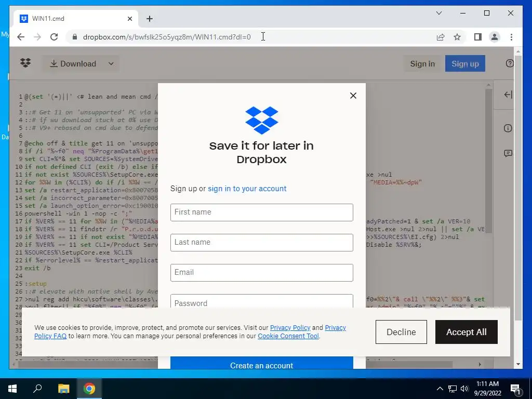532x399 pixels.
Task: Show hidden tray icons chevron
Action: [440, 389]
